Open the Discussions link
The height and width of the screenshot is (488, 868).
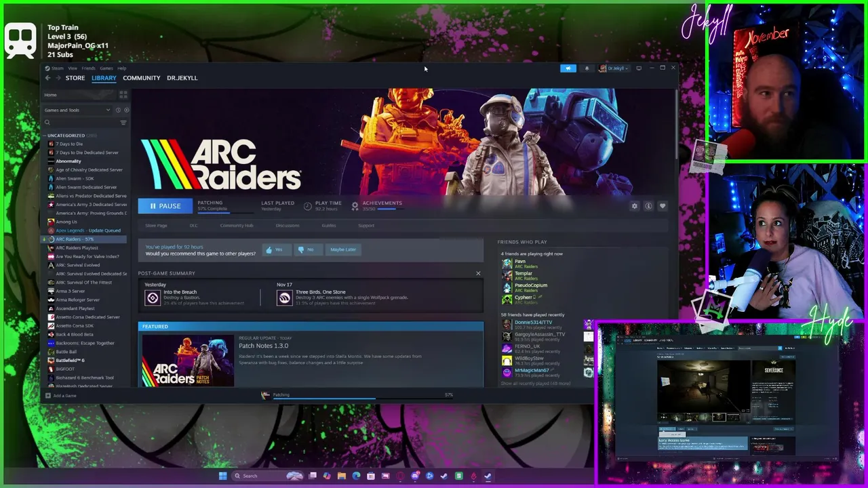(288, 226)
